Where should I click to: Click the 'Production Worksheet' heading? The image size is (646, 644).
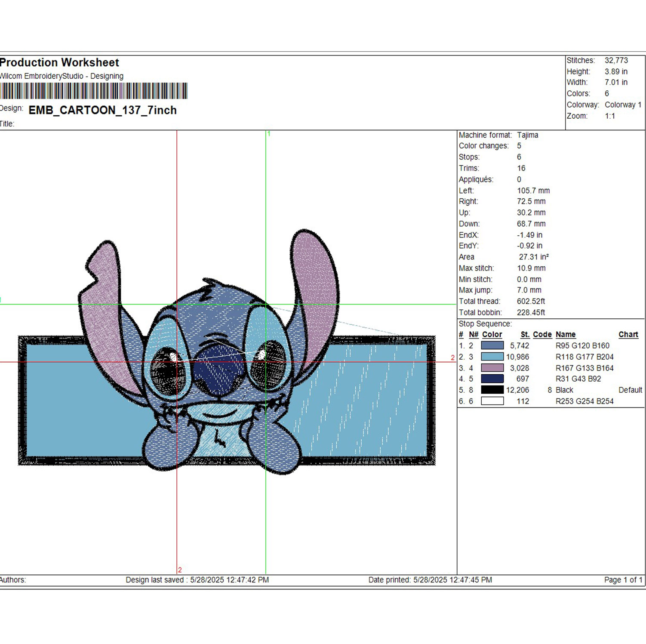point(59,63)
